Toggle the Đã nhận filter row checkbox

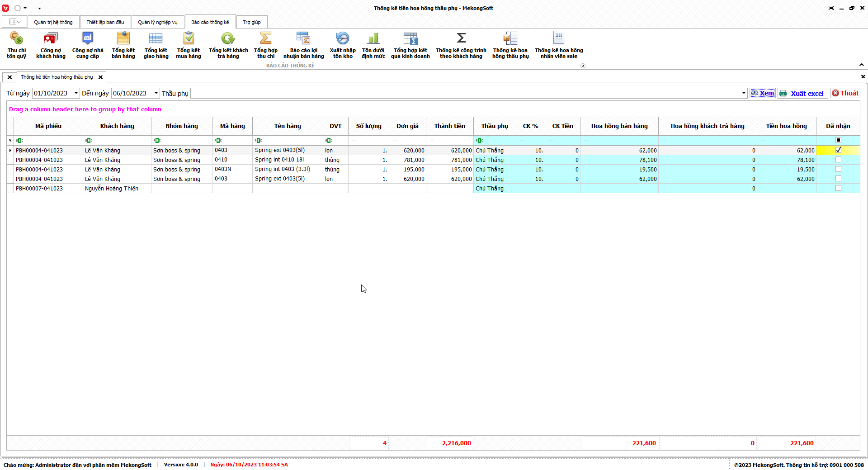tap(838, 140)
